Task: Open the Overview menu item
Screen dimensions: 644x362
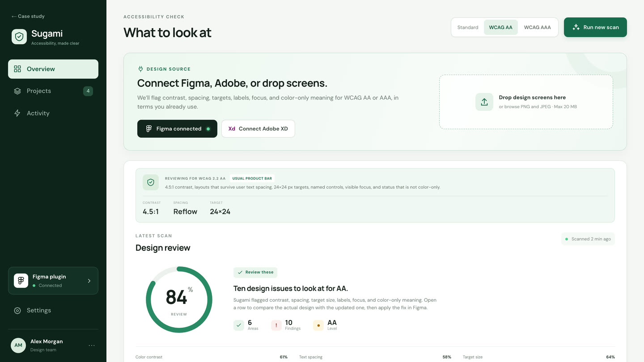Action: click(53, 69)
